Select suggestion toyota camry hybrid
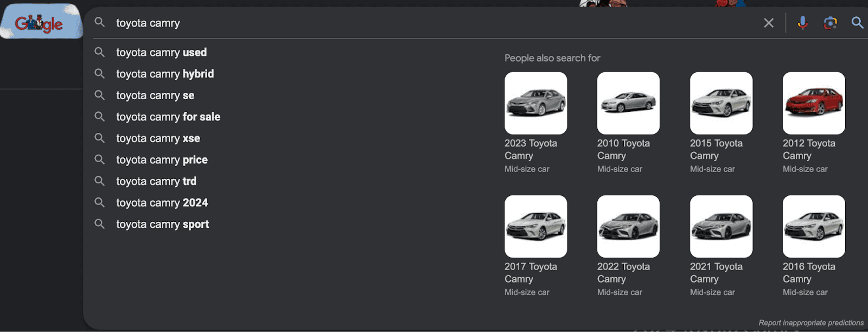This screenshot has height=332, width=868. [x=165, y=74]
